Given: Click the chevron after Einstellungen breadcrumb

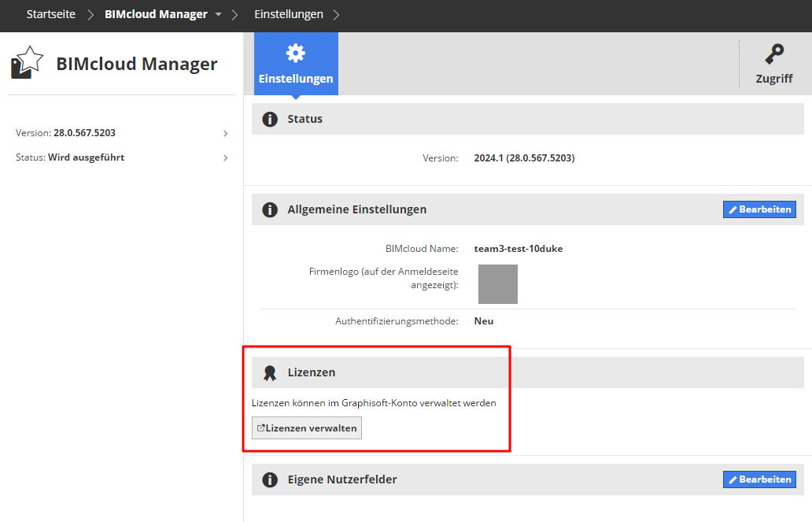Looking at the screenshot, I should click(338, 15).
